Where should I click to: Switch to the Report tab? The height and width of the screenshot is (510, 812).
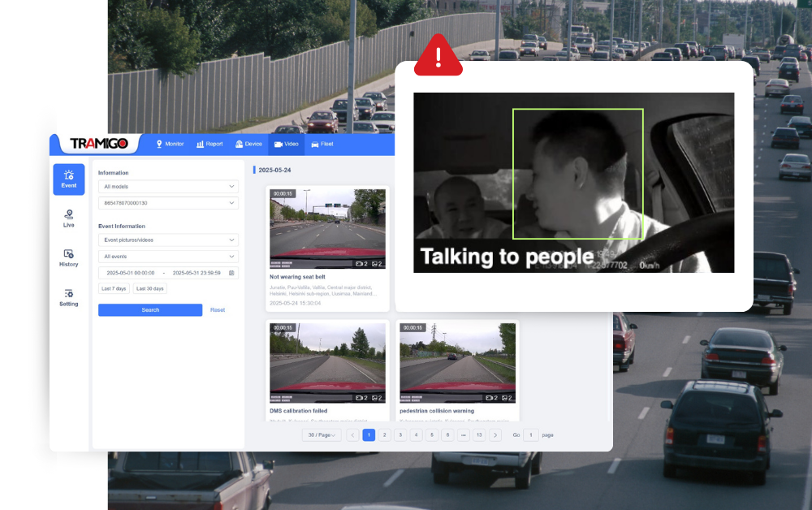click(209, 144)
